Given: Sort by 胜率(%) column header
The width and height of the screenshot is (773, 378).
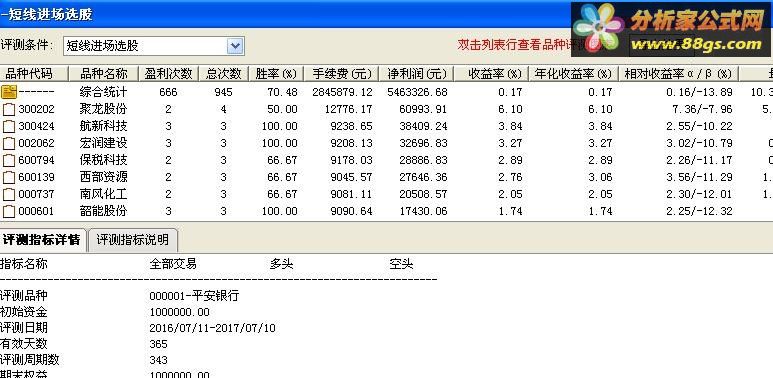Looking at the screenshot, I should click(276, 74).
